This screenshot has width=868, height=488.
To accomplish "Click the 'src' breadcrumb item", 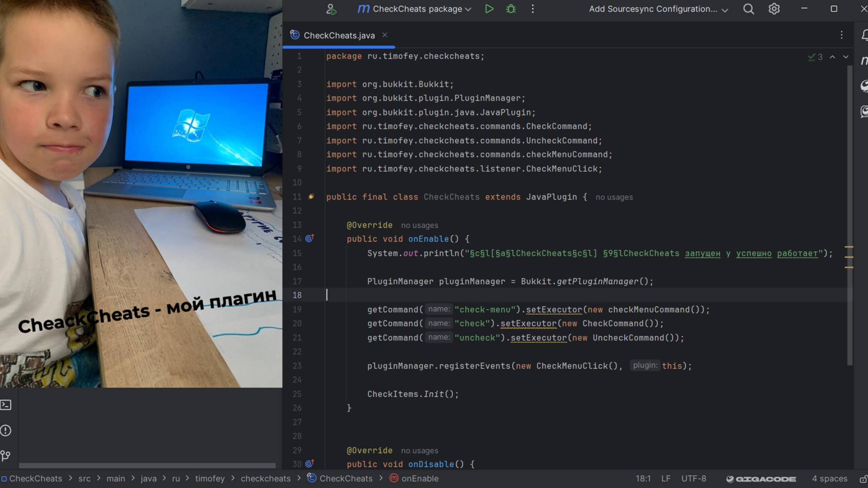I will click(x=84, y=479).
